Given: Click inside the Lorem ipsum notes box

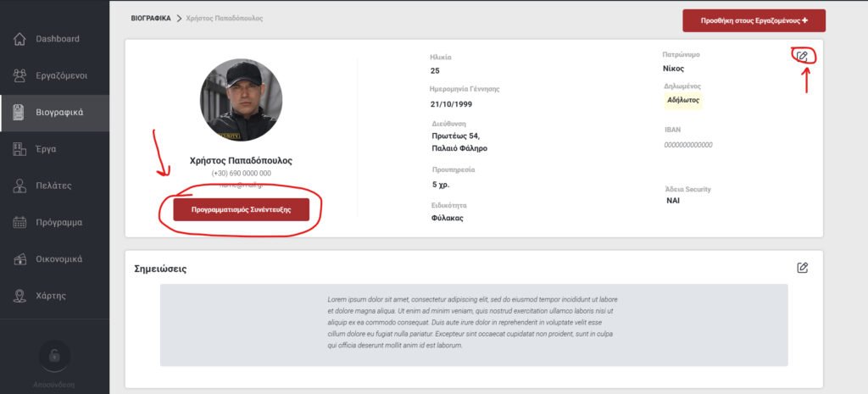Looking at the screenshot, I should pyautogui.click(x=473, y=323).
